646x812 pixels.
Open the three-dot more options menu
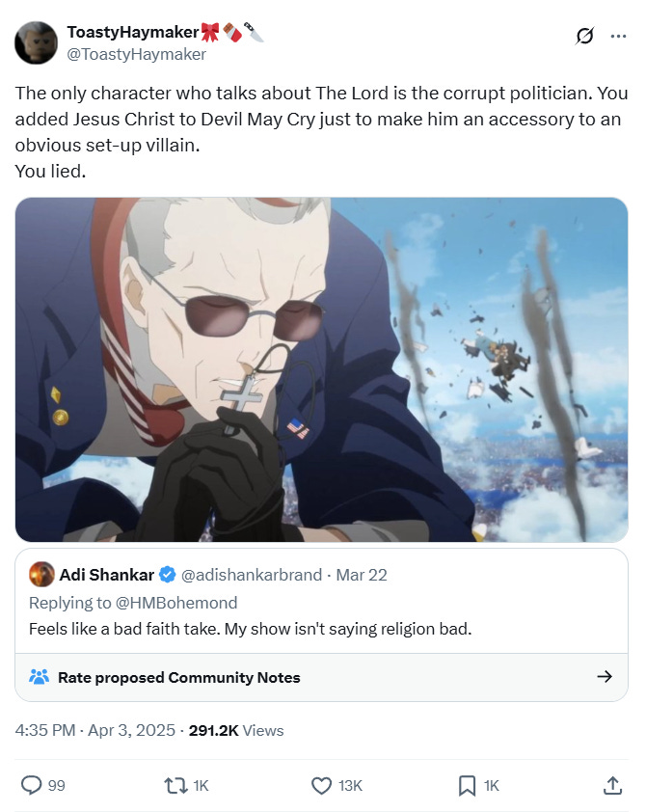(618, 37)
